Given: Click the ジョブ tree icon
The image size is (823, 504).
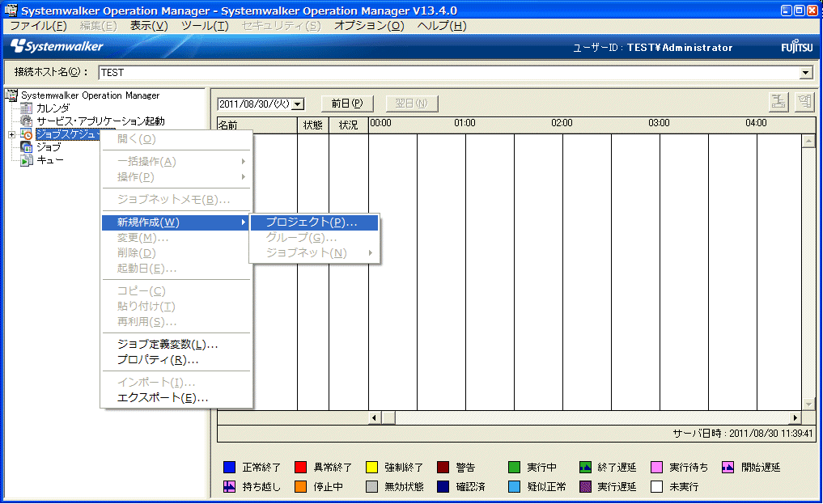Looking at the screenshot, I should point(26,147).
